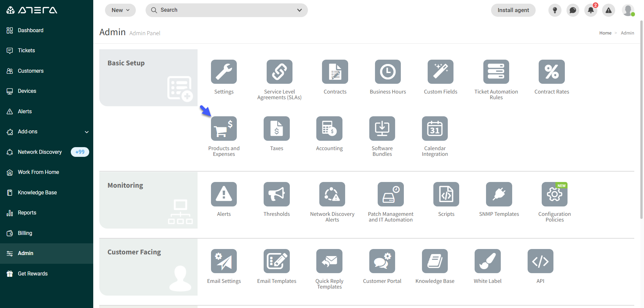Open Customer Portal icon
This screenshot has width=644, height=308.
pyautogui.click(x=382, y=261)
